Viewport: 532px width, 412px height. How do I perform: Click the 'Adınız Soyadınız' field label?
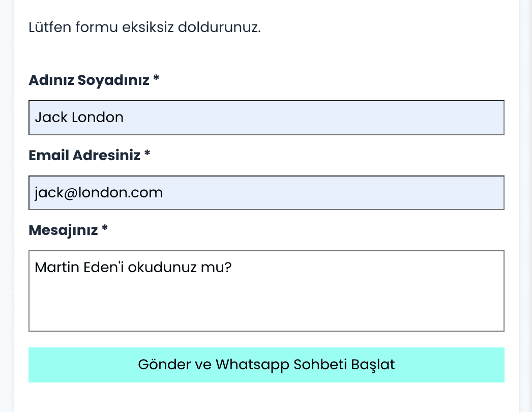click(89, 80)
